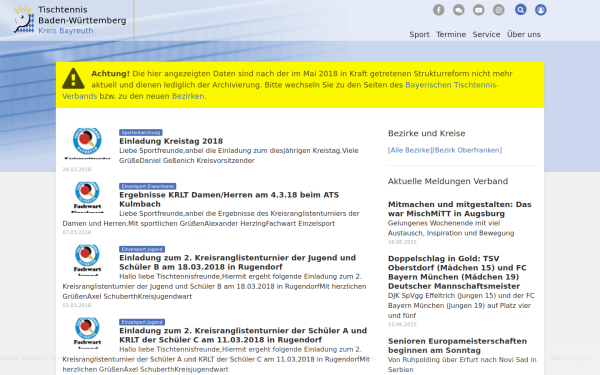Open Jugend und Schüler B invitation article

pyautogui.click(x=237, y=262)
